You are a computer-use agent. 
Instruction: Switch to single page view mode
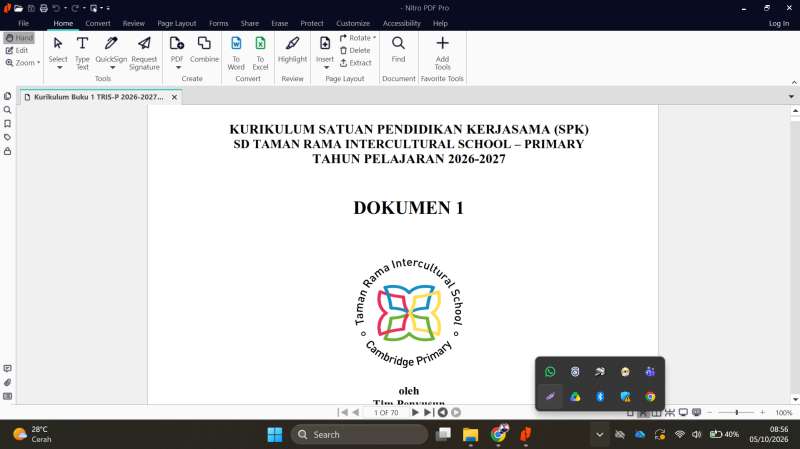[630, 412]
